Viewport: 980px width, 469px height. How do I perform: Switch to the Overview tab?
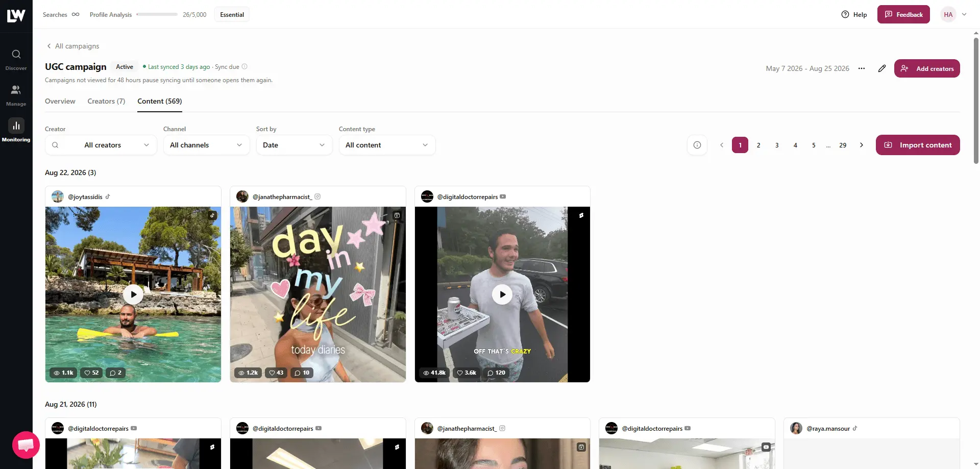pos(60,101)
